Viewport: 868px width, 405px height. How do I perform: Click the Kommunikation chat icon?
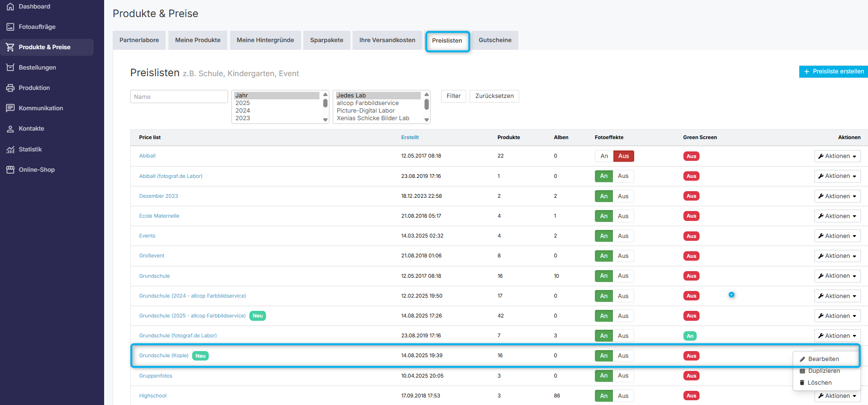[x=10, y=108]
